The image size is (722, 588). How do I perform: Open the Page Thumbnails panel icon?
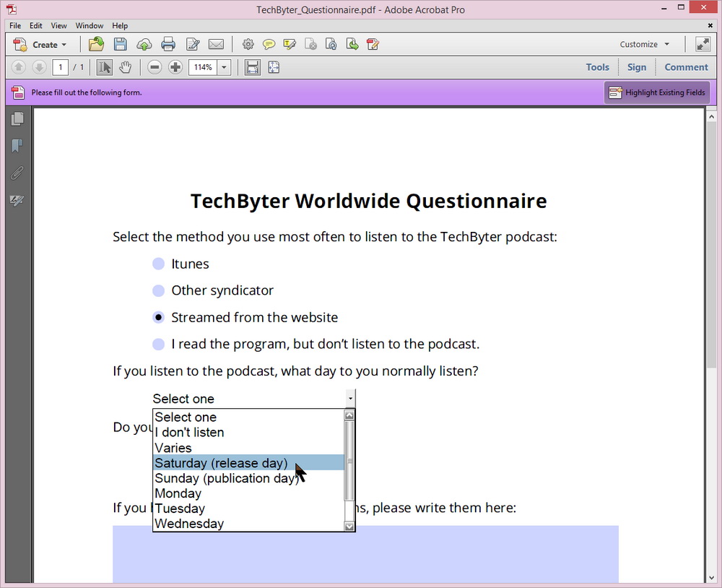(x=17, y=119)
